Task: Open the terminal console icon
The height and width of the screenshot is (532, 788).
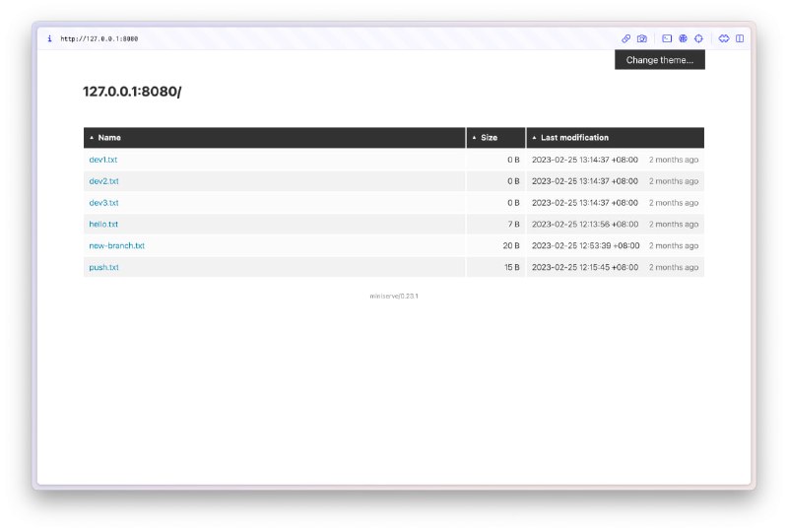Action: tap(667, 38)
